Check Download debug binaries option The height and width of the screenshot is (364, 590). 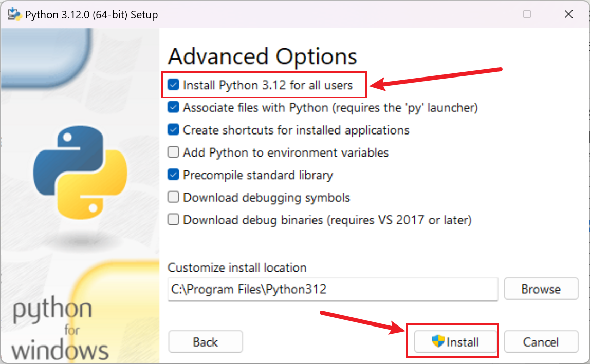tap(174, 220)
